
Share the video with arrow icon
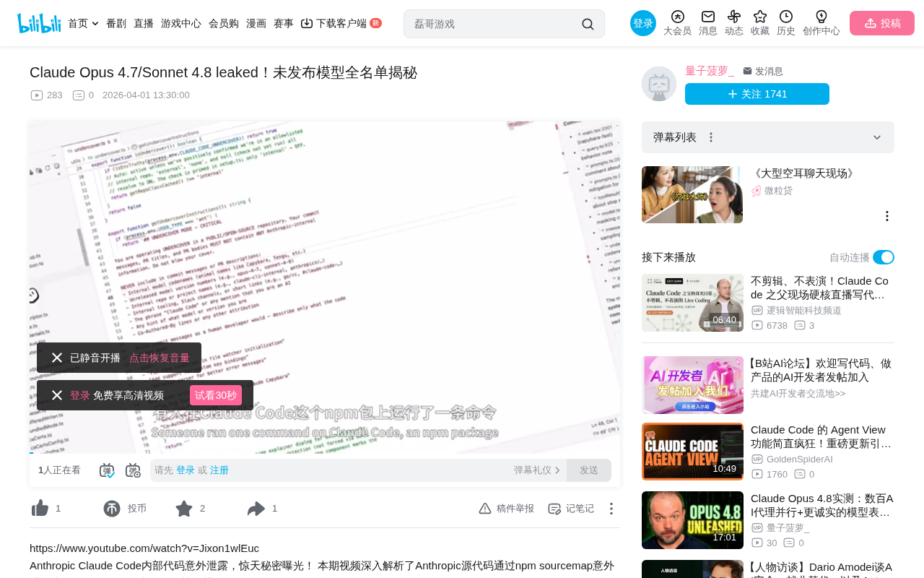point(256,509)
